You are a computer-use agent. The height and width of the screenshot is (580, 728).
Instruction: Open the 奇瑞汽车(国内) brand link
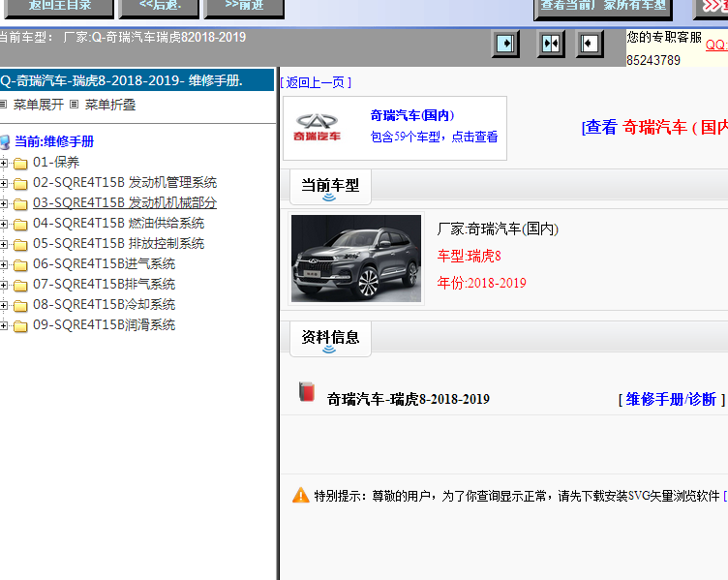point(412,115)
